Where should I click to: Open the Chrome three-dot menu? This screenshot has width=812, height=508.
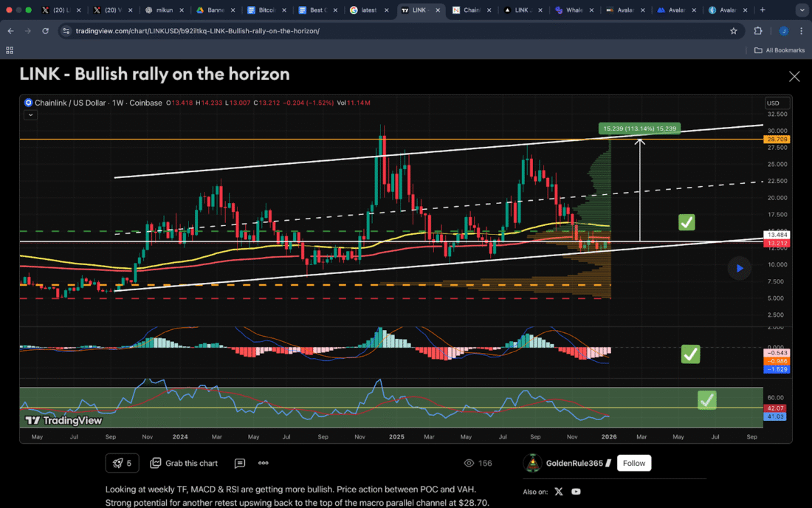point(801,31)
